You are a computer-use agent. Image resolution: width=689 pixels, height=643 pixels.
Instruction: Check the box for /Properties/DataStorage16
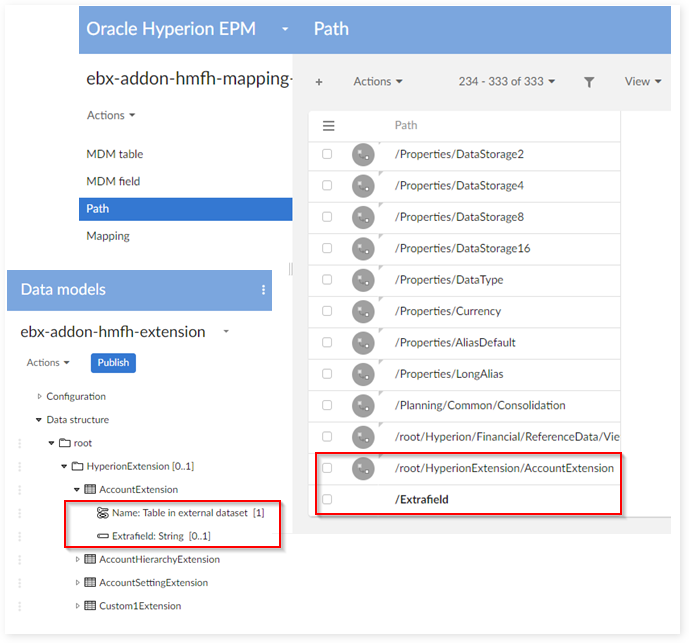pos(327,248)
